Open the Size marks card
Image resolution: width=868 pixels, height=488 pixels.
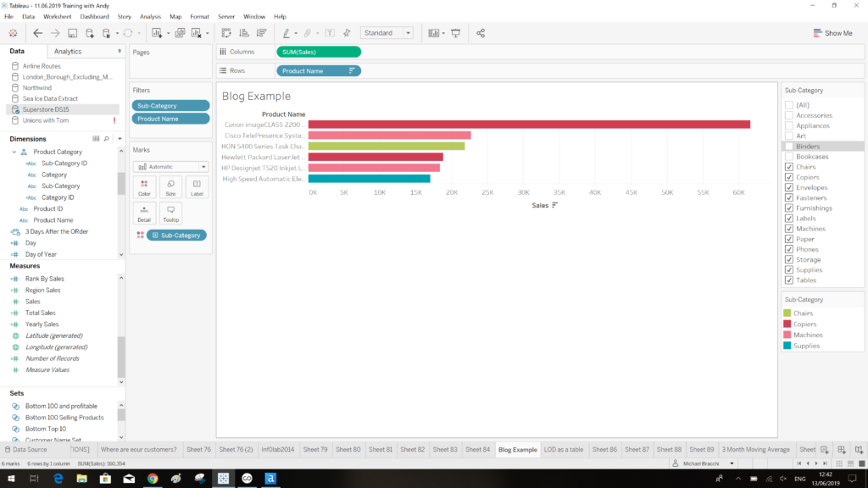[170, 187]
